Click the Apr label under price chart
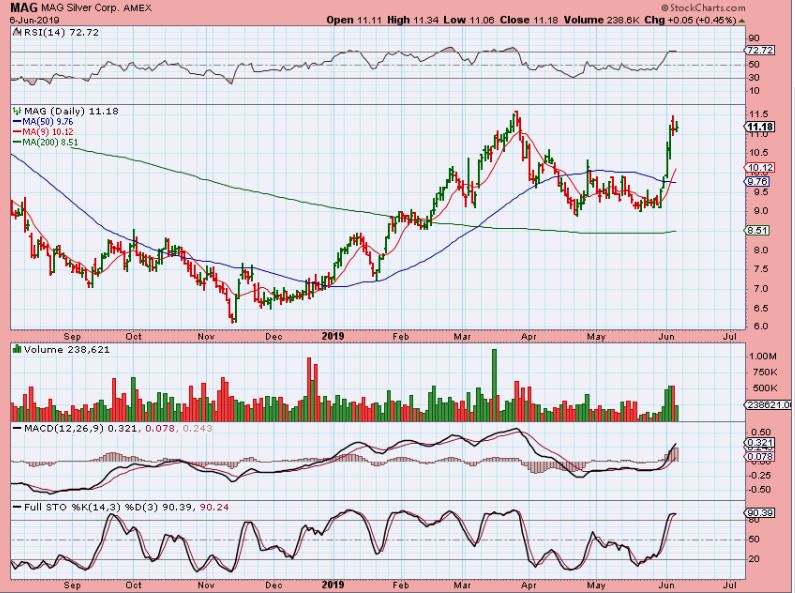This screenshot has width=795, height=593. coord(528,337)
